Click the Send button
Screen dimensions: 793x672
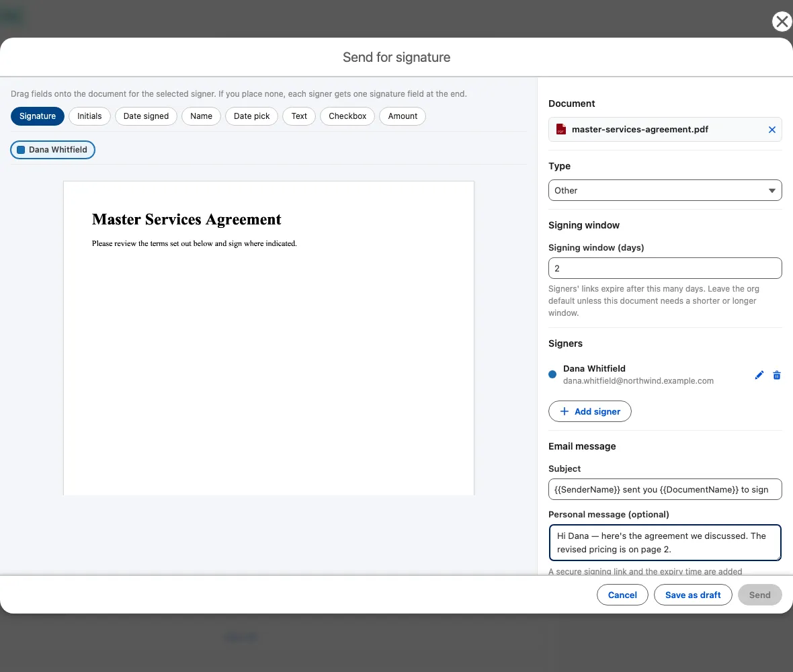759,595
